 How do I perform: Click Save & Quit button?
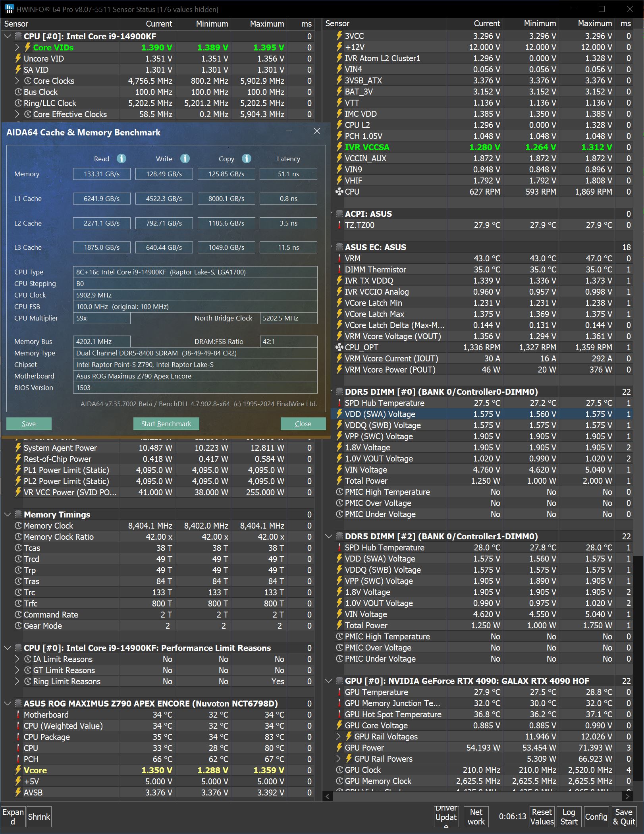tap(624, 817)
